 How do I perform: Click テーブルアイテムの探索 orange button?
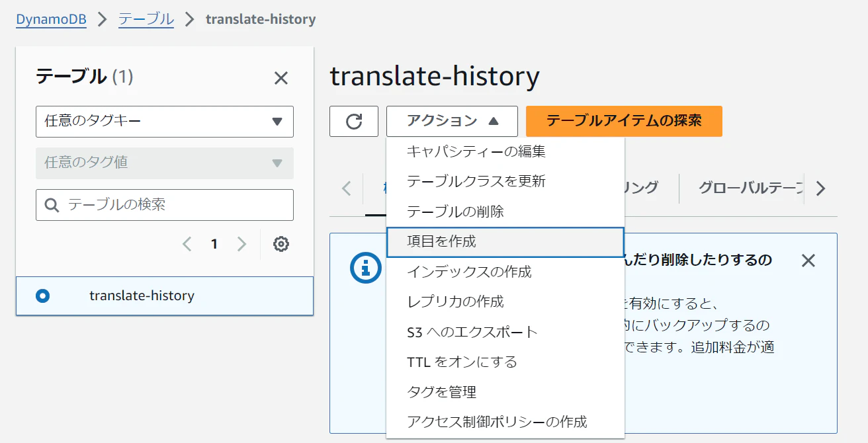[624, 121]
